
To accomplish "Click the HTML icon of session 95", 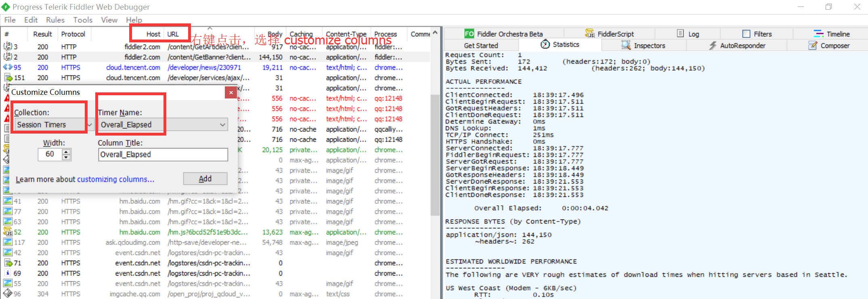I will tap(7, 67).
